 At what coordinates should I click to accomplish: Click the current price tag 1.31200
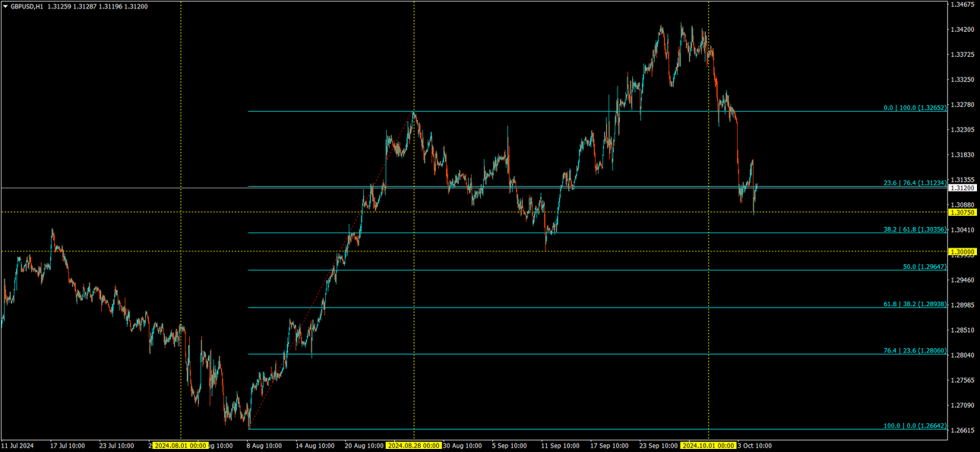[x=963, y=188]
